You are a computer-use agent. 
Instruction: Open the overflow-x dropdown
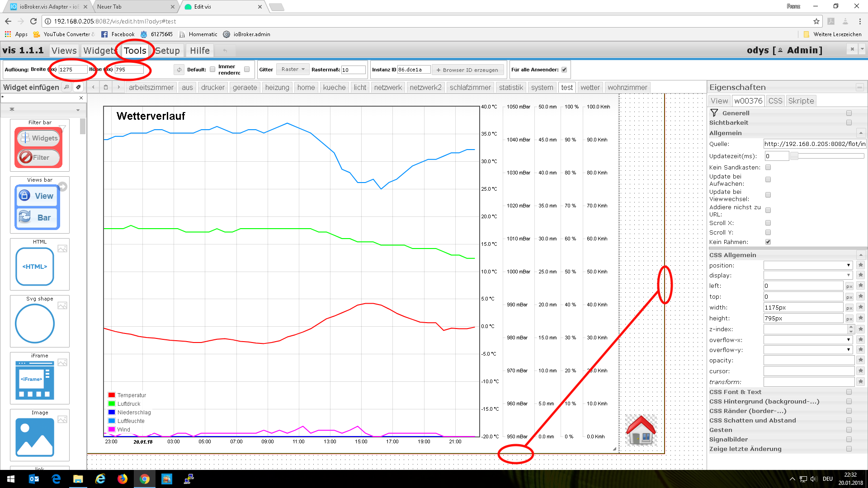point(808,340)
